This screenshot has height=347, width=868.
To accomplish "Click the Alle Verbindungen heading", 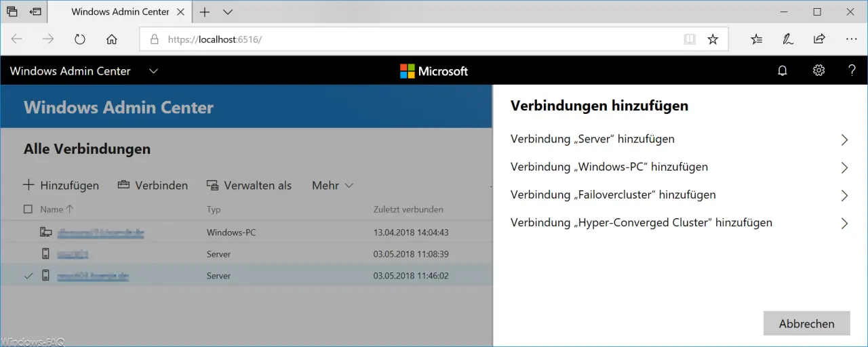I will pyautogui.click(x=87, y=149).
